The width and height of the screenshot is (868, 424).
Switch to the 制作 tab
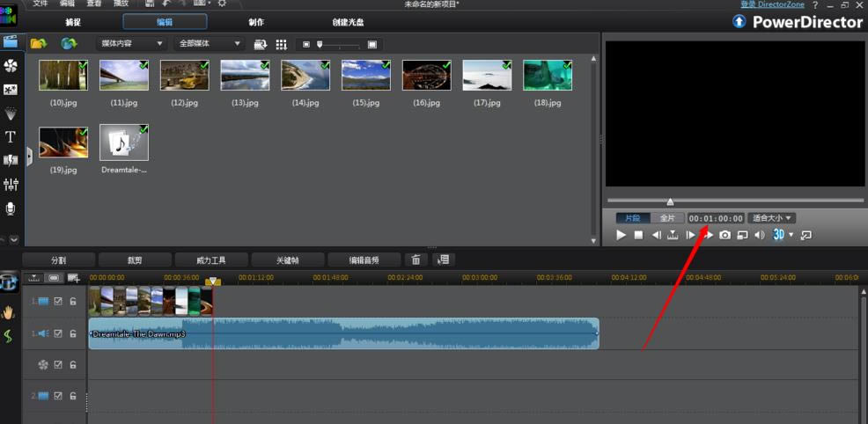[x=256, y=23]
